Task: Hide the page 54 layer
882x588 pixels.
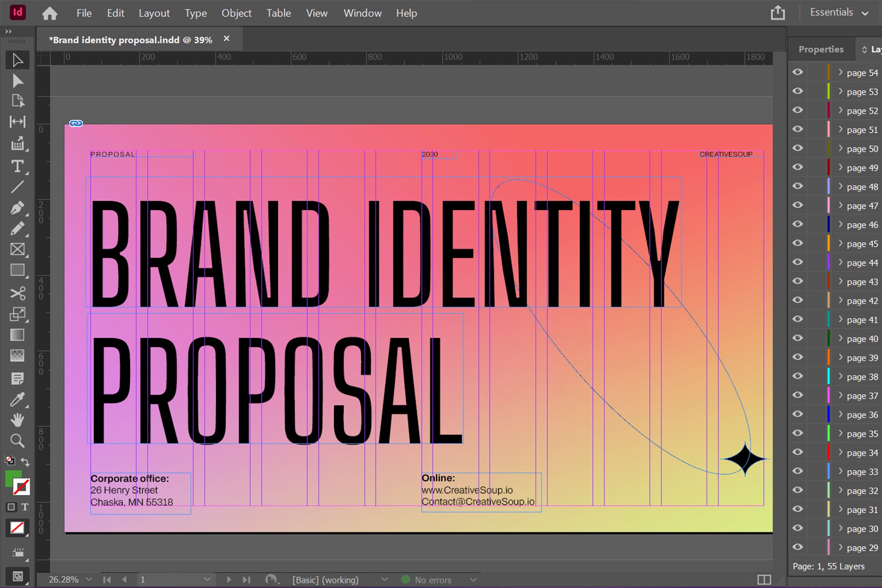Action: click(798, 72)
